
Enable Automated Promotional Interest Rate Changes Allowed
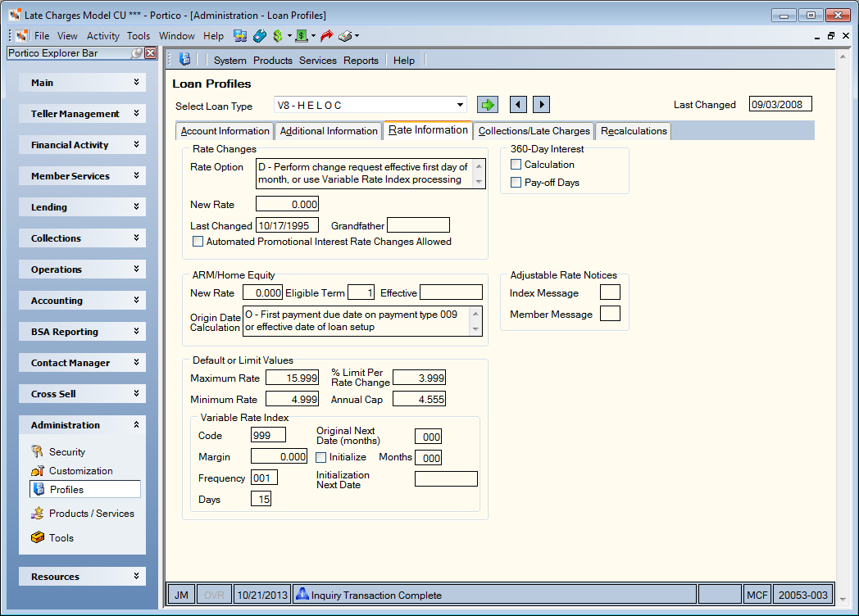tap(198, 242)
